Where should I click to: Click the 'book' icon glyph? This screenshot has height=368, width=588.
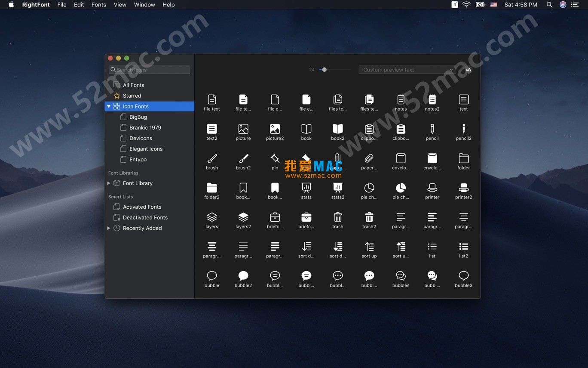[x=306, y=129]
